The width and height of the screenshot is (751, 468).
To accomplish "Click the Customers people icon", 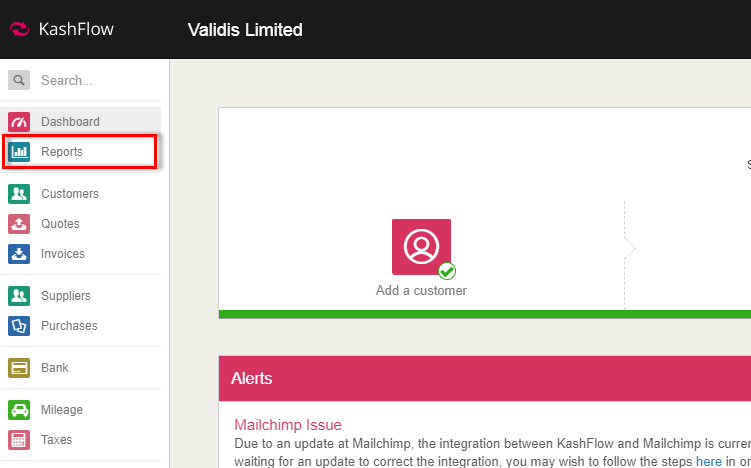I will [x=19, y=194].
